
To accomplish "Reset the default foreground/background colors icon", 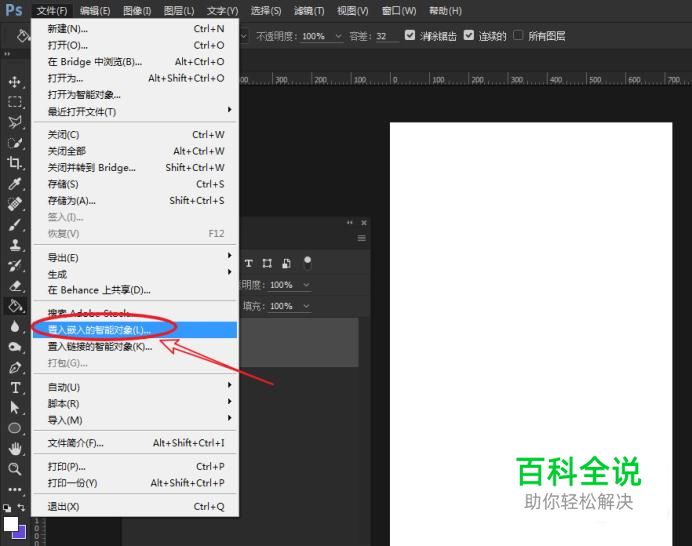I will (x=7, y=508).
